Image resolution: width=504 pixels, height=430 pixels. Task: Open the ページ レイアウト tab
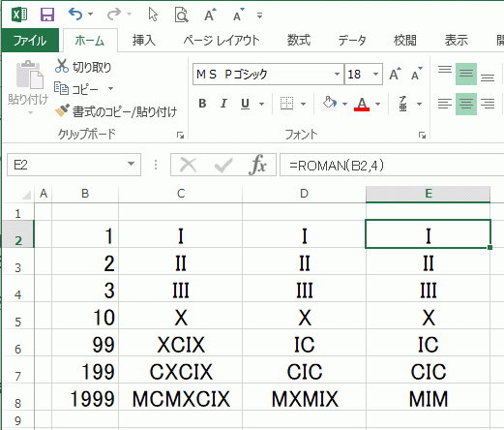point(222,41)
